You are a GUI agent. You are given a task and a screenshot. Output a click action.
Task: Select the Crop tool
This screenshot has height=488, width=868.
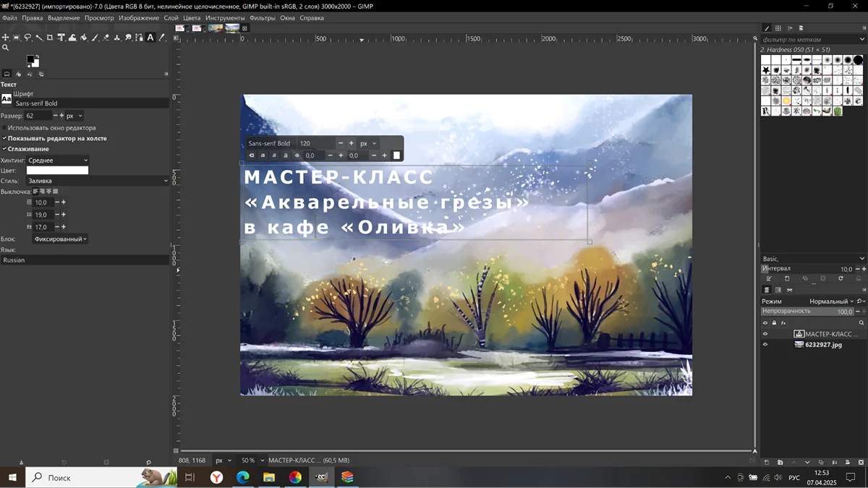(49, 38)
